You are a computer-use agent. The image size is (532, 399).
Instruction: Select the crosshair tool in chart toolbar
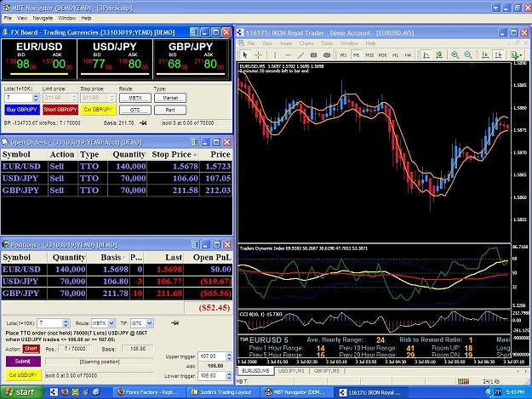pyautogui.click(x=259, y=55)
